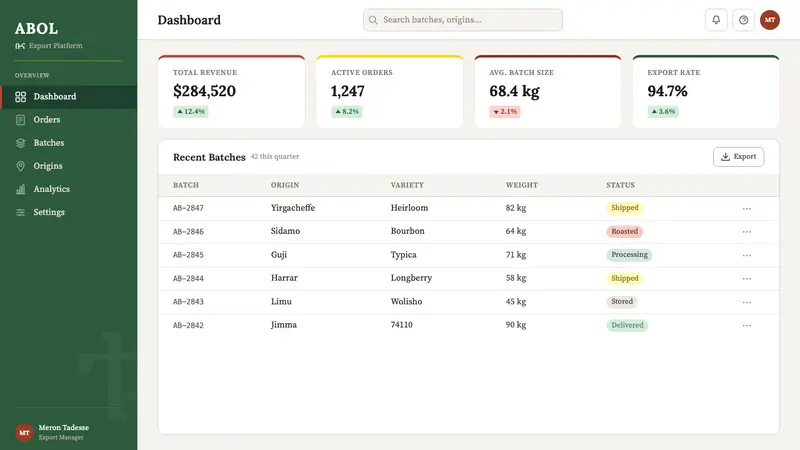Click the Processing status badge
The height and width of the screenshot is (450, 800).
click(x=629, y=255)
